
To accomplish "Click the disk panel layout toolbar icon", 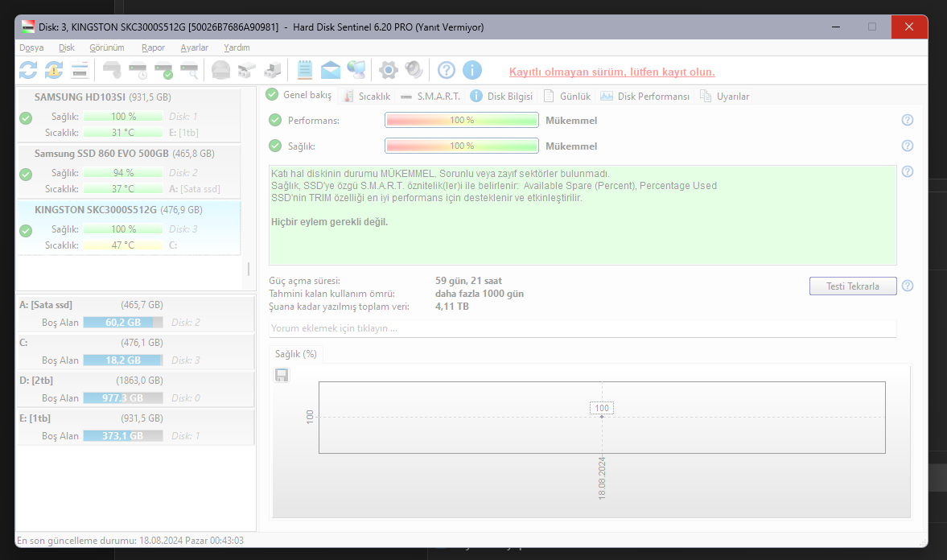I will tap(80, 71).
